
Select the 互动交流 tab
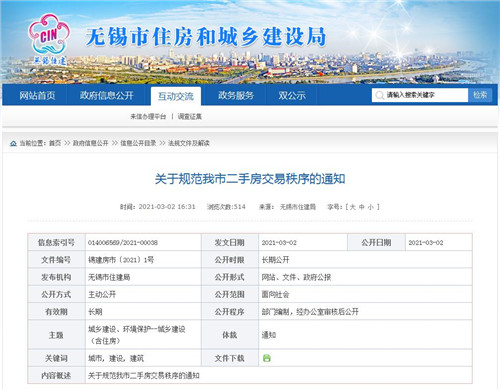(x=176, y=96)
